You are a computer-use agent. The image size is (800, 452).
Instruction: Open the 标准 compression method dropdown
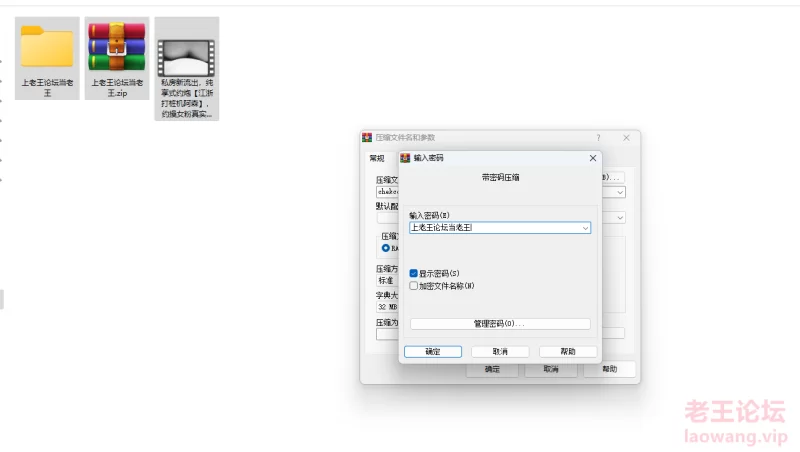(x=387, y=281)
